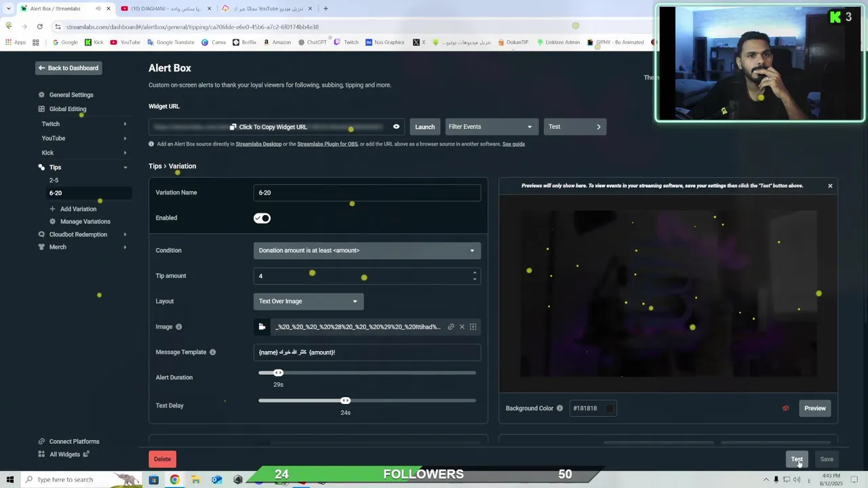
Task: Click the Global Editing icon
Action: pyautogui.click(x=41, y=109)
